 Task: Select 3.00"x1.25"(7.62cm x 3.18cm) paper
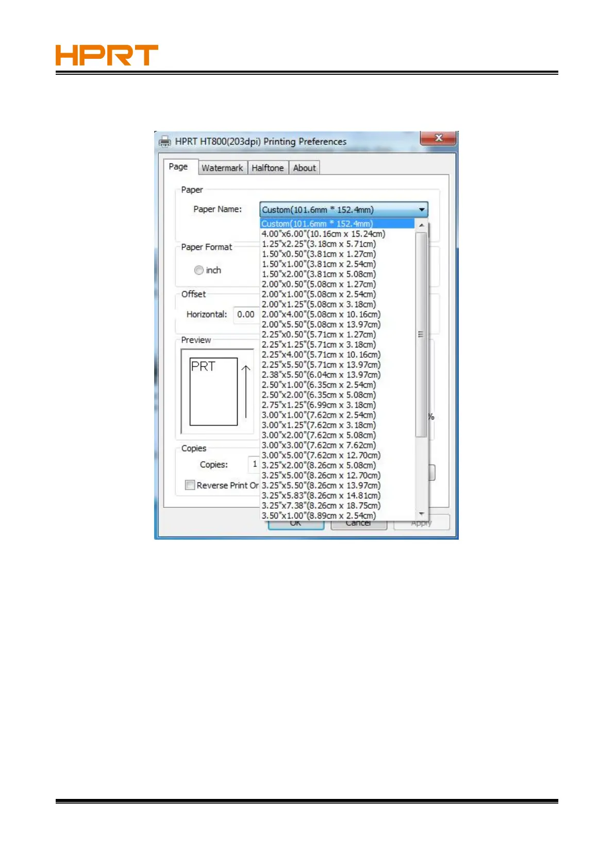coord(337,425)
